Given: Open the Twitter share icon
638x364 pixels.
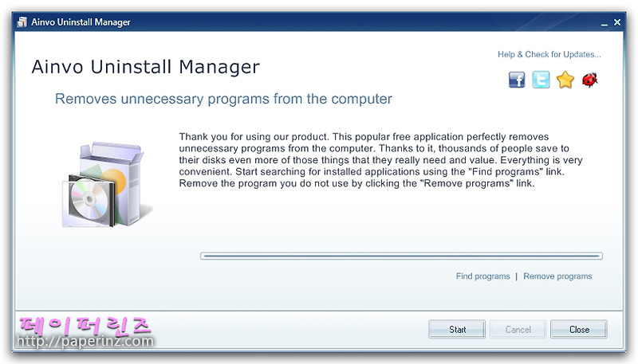Looking at the screenshot, I should (x=541, y=80).
